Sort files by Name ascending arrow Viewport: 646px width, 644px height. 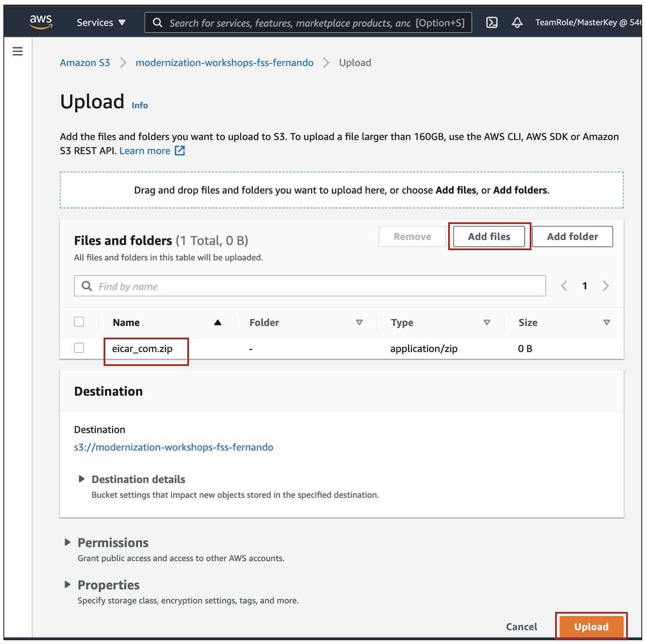click(218, 322)
